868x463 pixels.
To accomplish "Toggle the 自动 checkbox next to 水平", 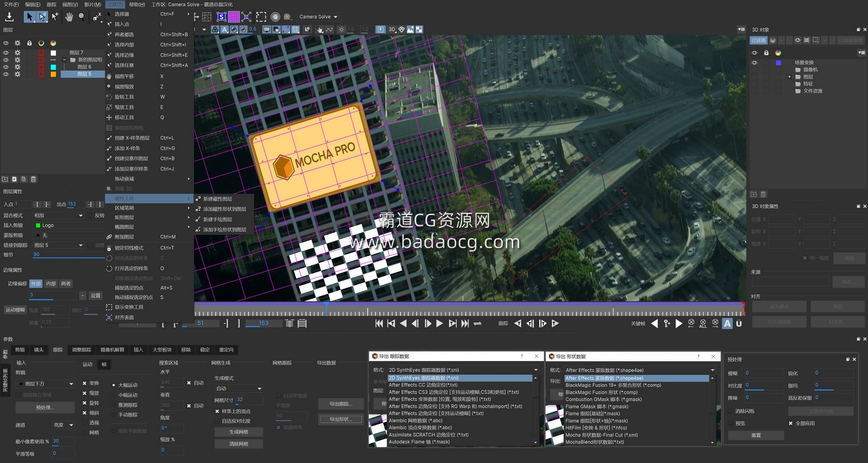I will pos(189,383).
